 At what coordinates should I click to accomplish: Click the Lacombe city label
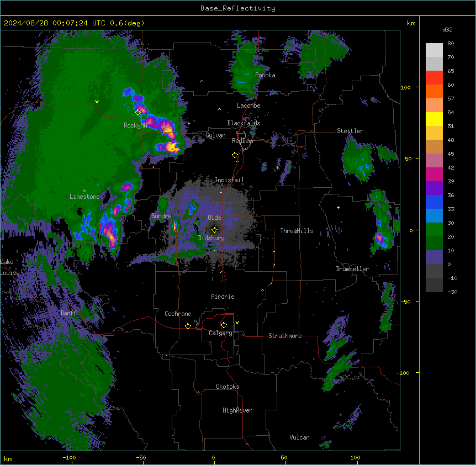(x=248, y=105)
